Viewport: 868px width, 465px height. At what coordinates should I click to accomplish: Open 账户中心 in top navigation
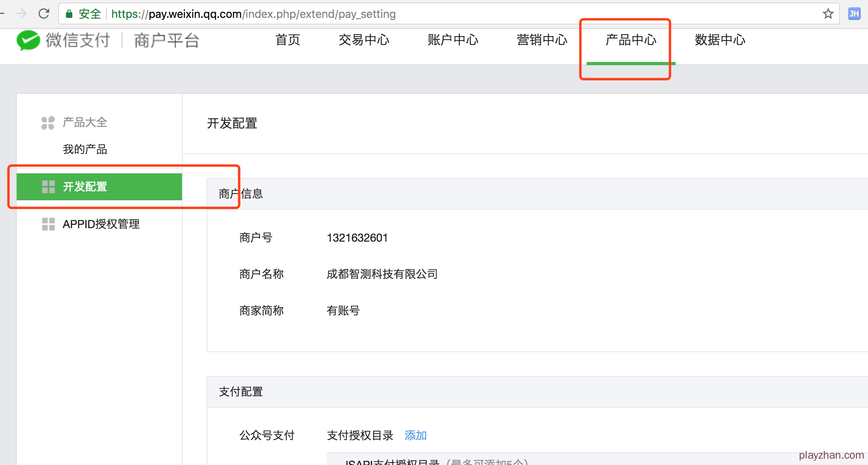[x=453, y=40]
